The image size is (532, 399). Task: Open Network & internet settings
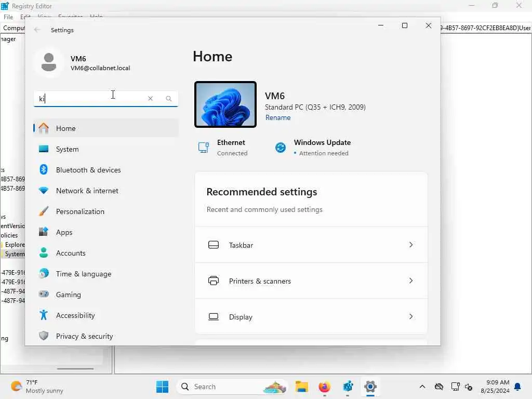pyautogui.click(x=106, y=191)
